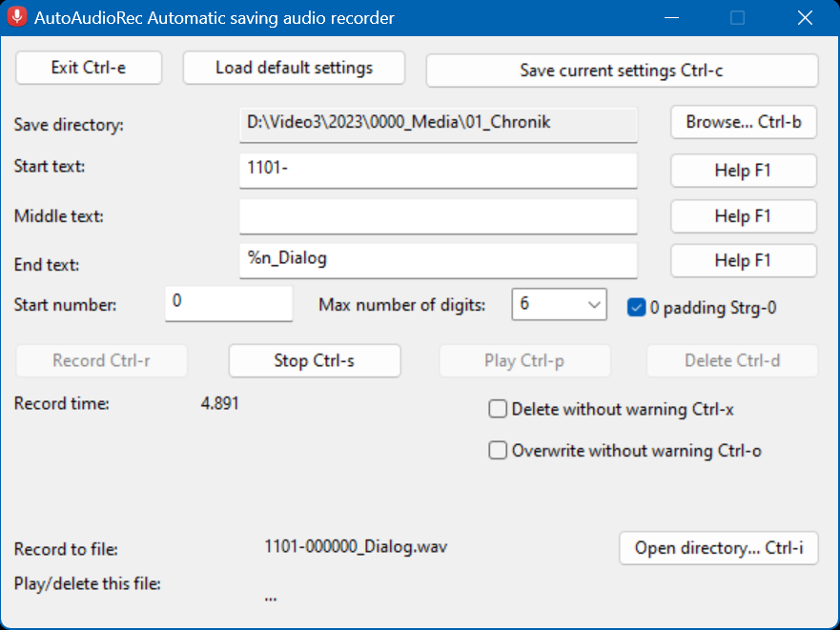Close the AutoAudioRec window
Viewport: 840px width, 630px height.
(x=804, y=18)
